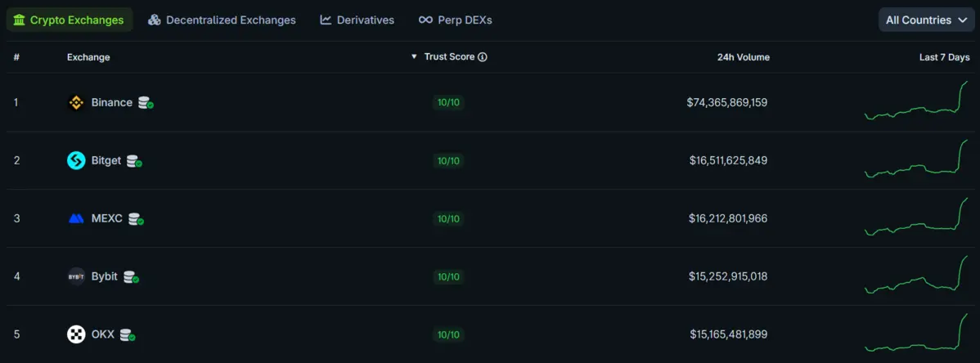Click OKX's proof of reserves badge
The image size is (980, 363).
pyautogui.click(x=128, y=334)
